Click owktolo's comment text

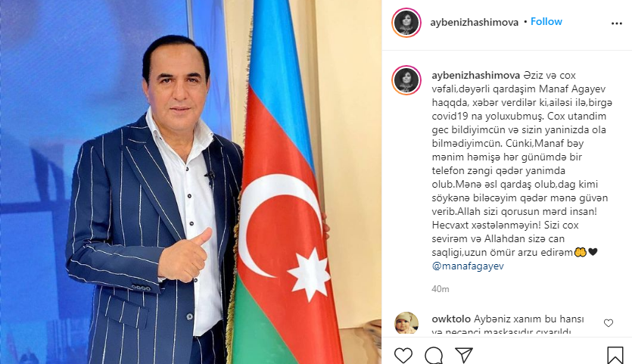point(508,325)
